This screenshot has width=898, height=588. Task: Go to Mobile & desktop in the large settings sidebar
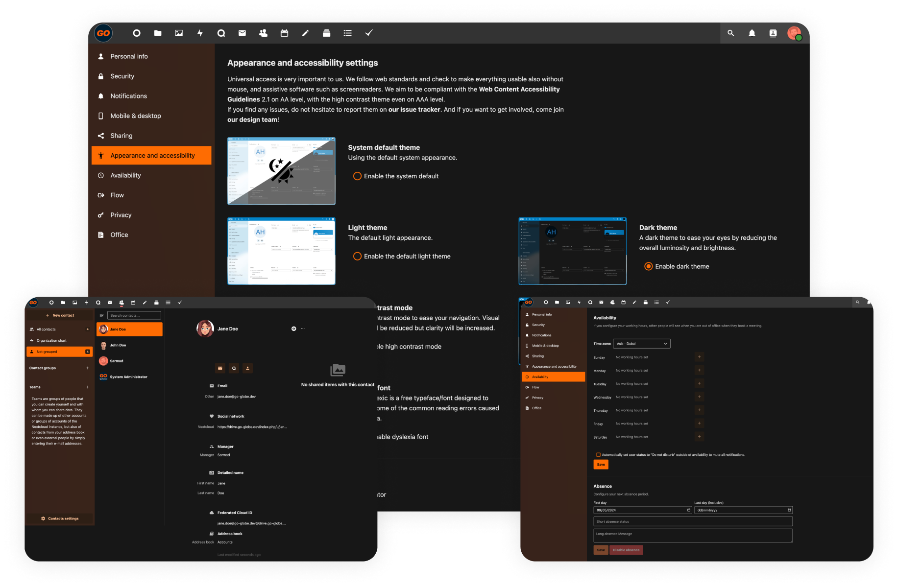point(135,116)
